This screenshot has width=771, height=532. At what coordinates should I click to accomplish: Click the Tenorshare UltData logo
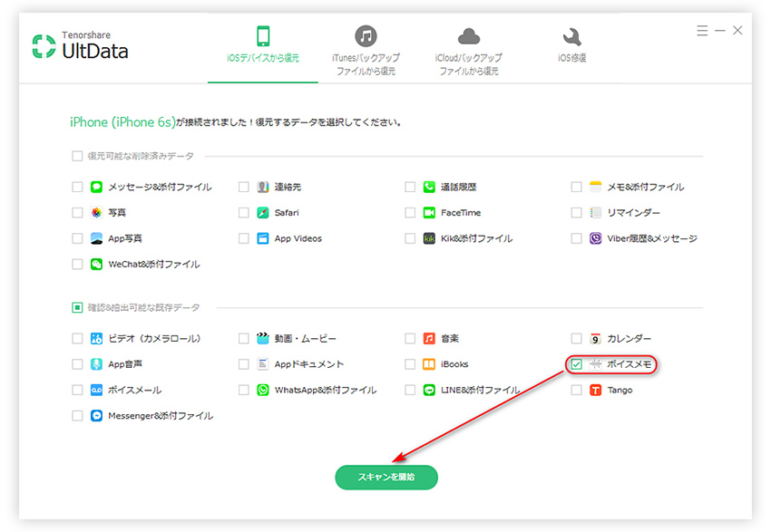click(x=80, y=45)
